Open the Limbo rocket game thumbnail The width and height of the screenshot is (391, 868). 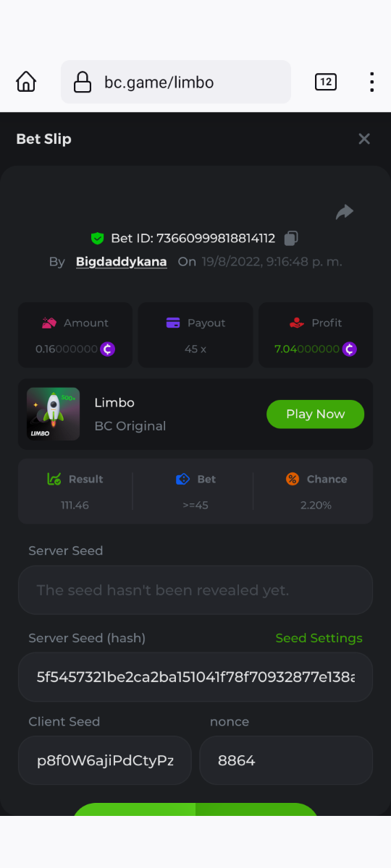54,414
